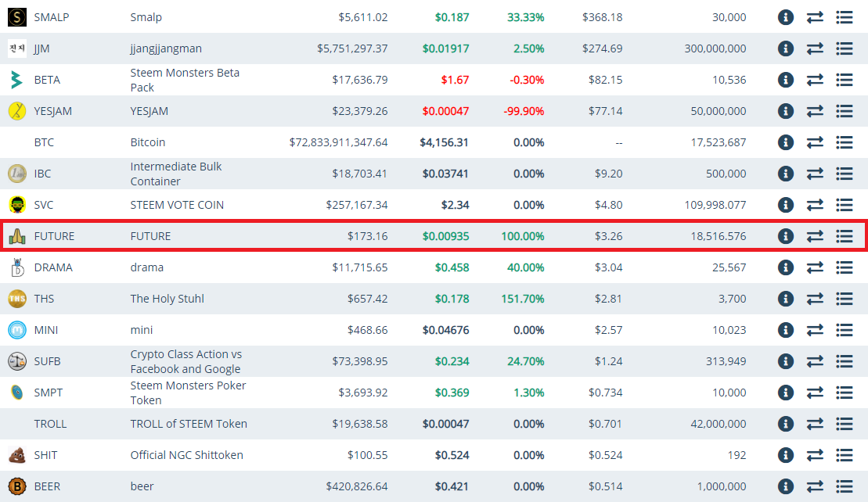Open the list menu for SMALP

tap(844, 17)
